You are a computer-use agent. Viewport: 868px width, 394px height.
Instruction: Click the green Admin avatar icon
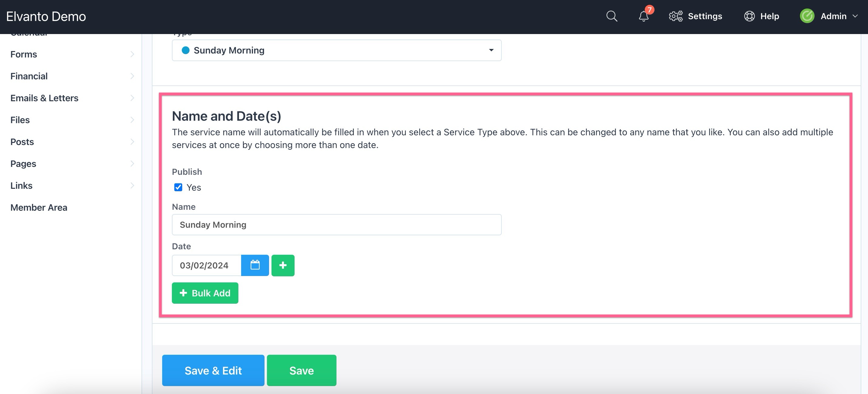807,16
